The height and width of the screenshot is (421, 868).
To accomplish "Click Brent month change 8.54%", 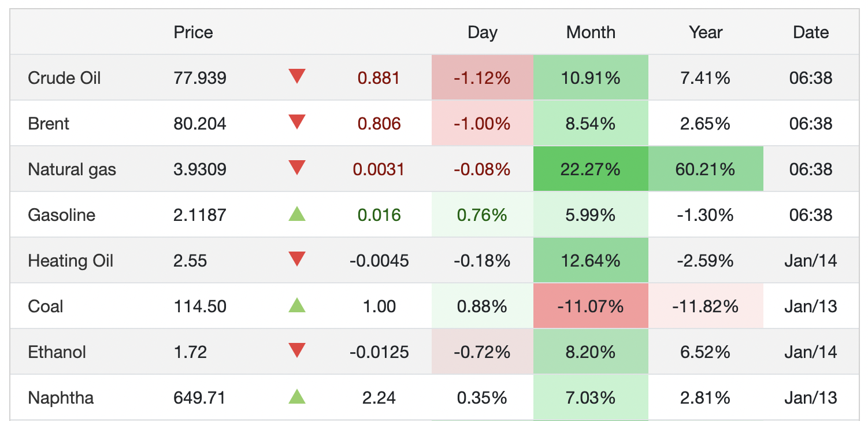I will 591,123.
